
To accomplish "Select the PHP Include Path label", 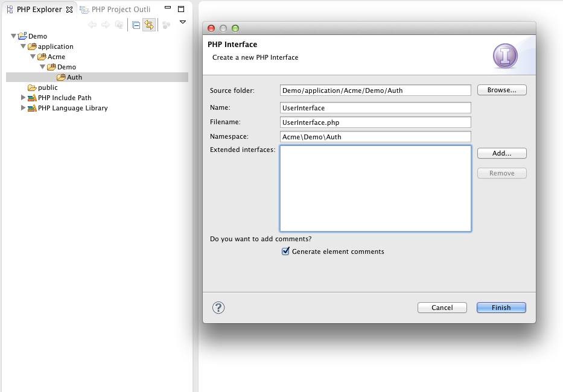I will (x=65, y=98).
